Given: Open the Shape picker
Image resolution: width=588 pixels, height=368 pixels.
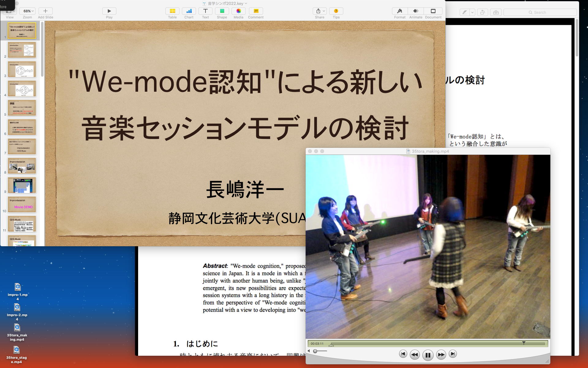Looking at the screenshot, I should tap(222, 11).
